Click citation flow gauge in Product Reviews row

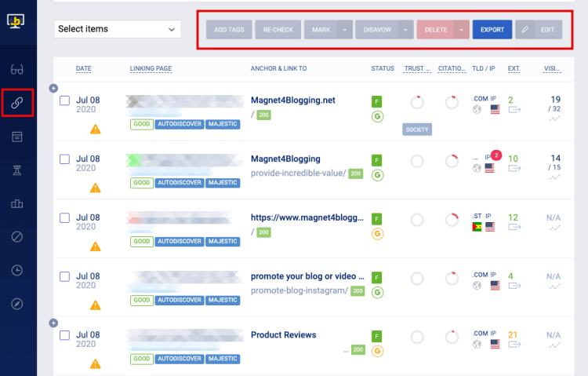tap(452, 337)
